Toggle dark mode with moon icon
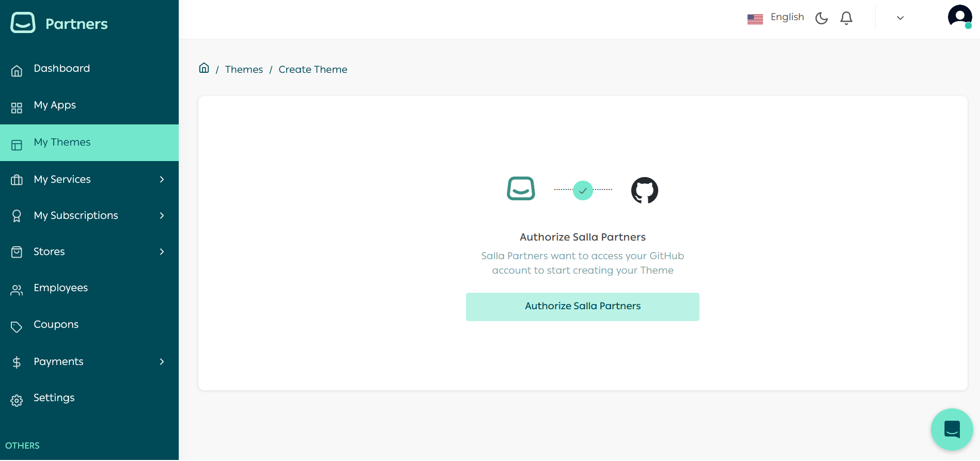Screen dimensions: 980x461 click(821, 18)
